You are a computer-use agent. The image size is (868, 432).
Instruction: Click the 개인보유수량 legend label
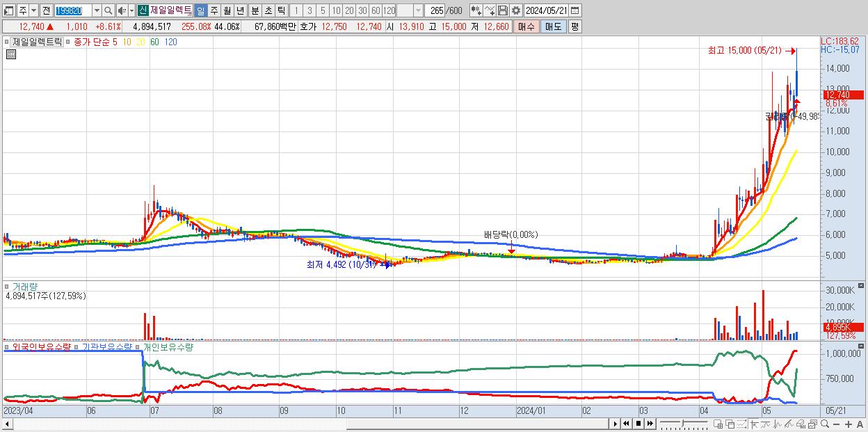tap(168, 346)
